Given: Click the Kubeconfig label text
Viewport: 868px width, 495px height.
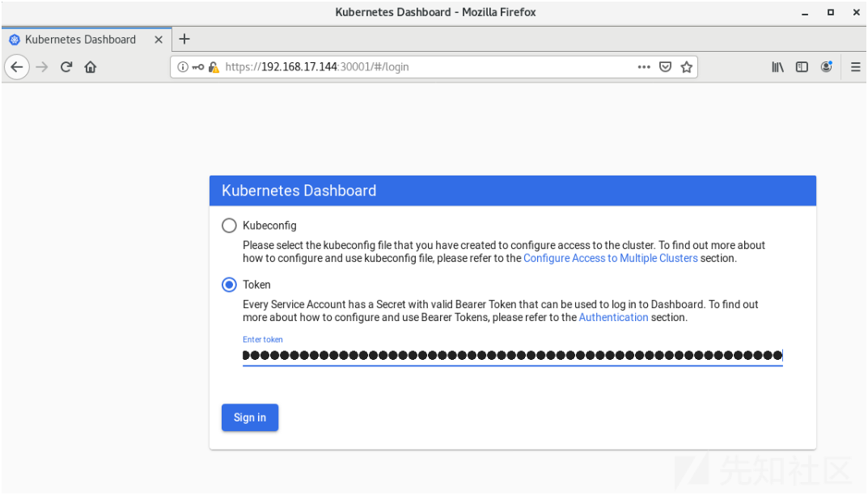Looking at the screenshot, I should pyautogui.click(x=269, y=226).
